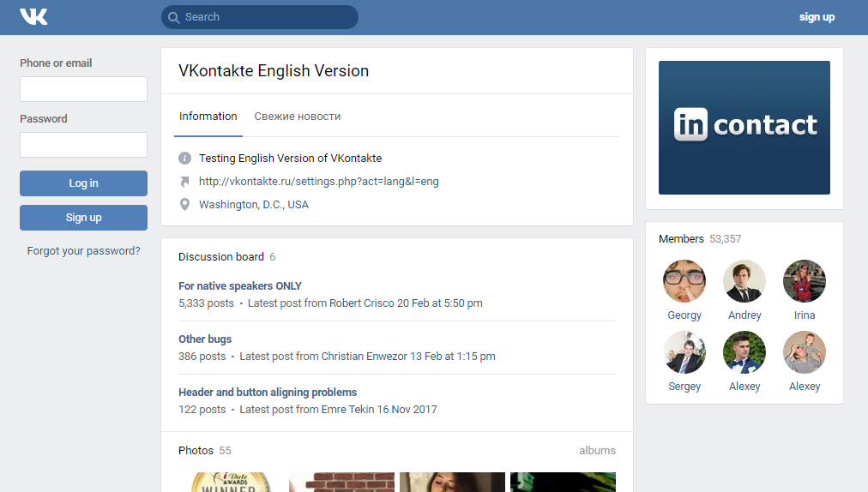The height and width of the screenshot is (492, 868).
Task: Open Forgot your password link
Action: (83, 250)
